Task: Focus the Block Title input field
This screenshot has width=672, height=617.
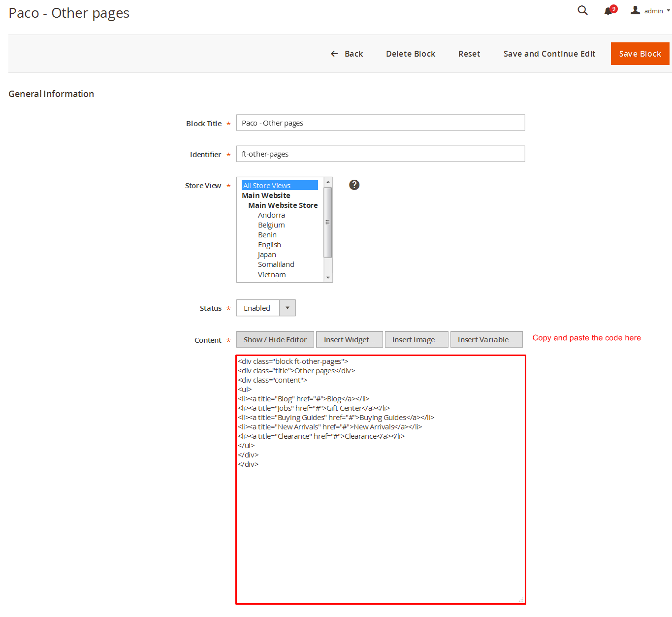Action: point(381,123)
